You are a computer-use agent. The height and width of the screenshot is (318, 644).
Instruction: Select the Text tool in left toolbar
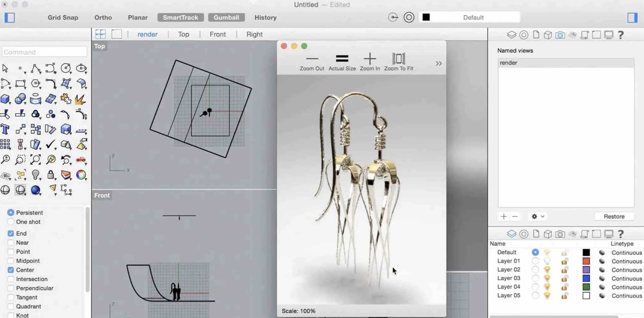click(x=5, y=129)
